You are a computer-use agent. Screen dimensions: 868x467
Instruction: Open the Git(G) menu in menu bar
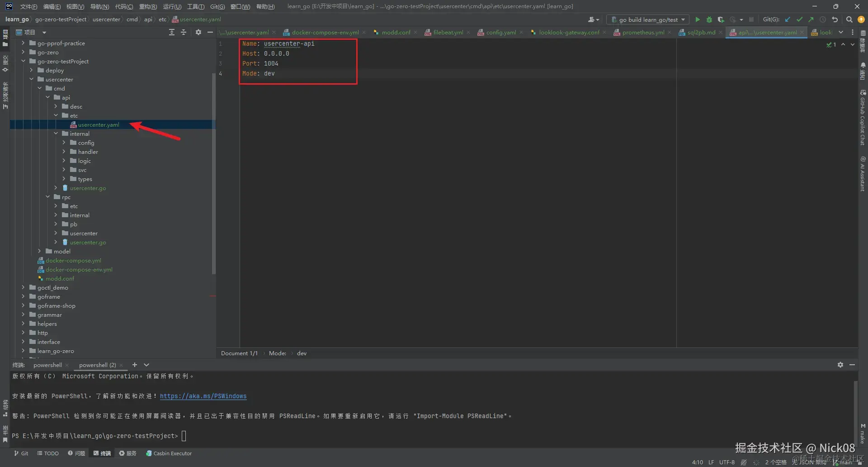pyautogui.click(x=217, y=6)
